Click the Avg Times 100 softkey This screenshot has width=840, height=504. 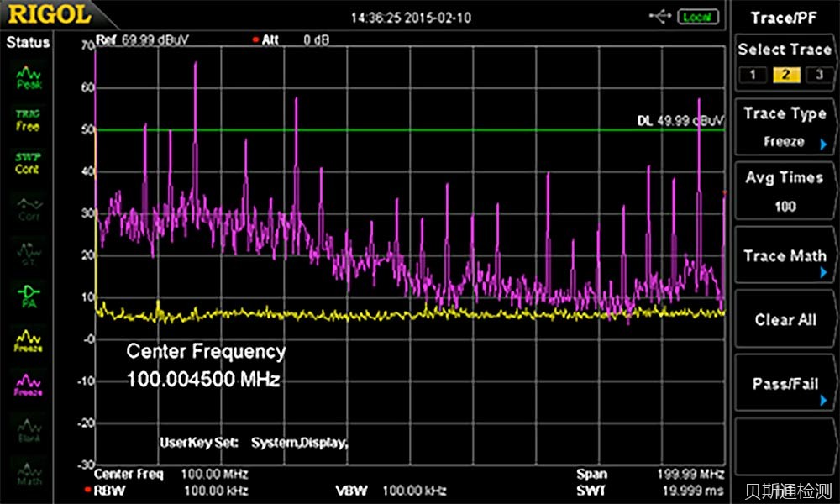point(785,192)
